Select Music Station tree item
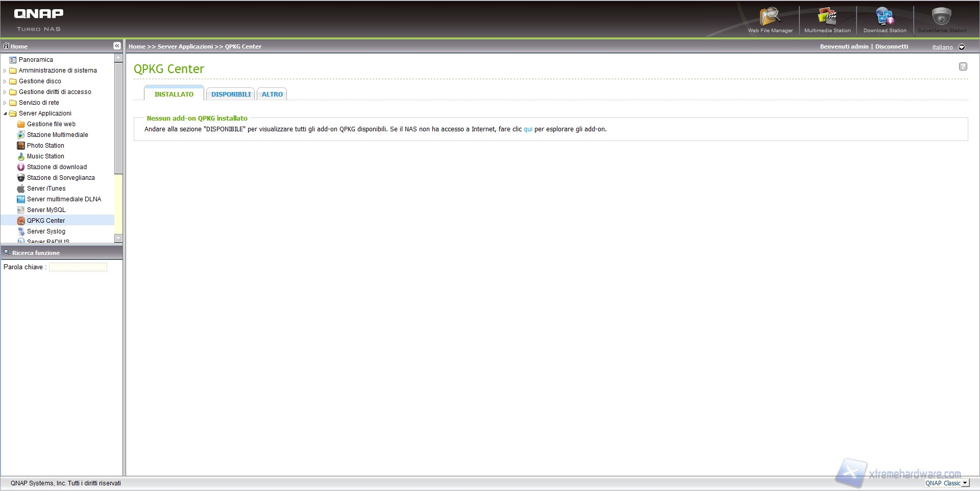Screen dimensions: 980x491 coord(45,156)
